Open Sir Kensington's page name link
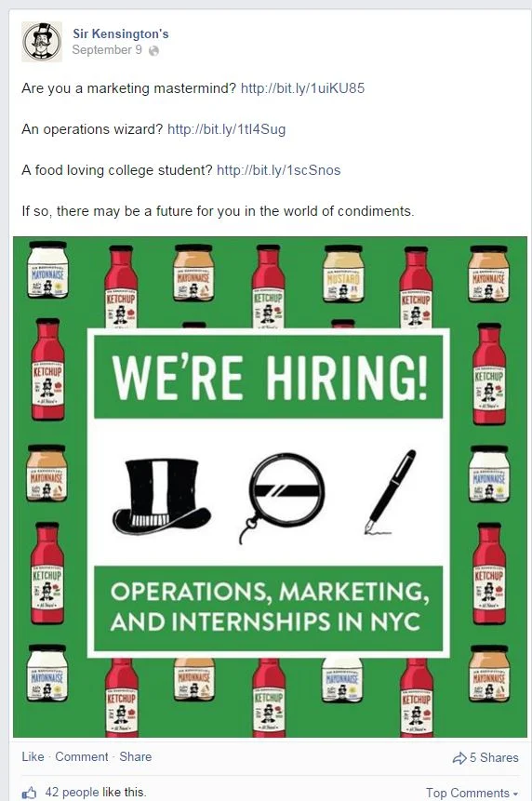 pos(121,33)
